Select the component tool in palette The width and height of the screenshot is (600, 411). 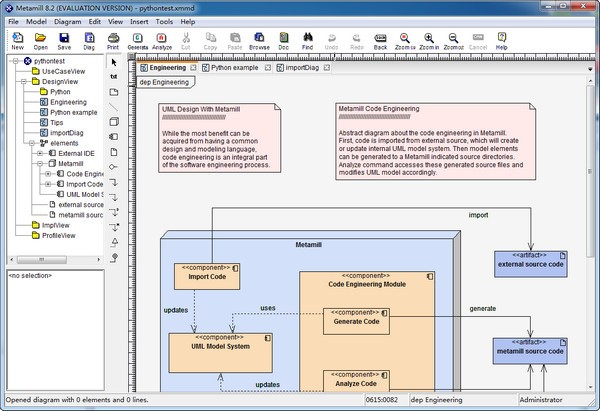114,137
